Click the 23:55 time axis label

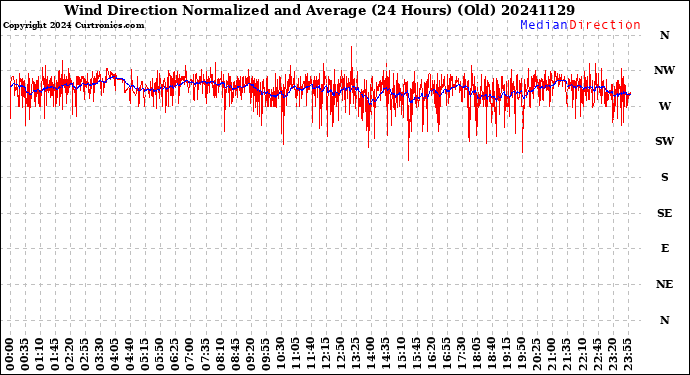coord(627,354)
